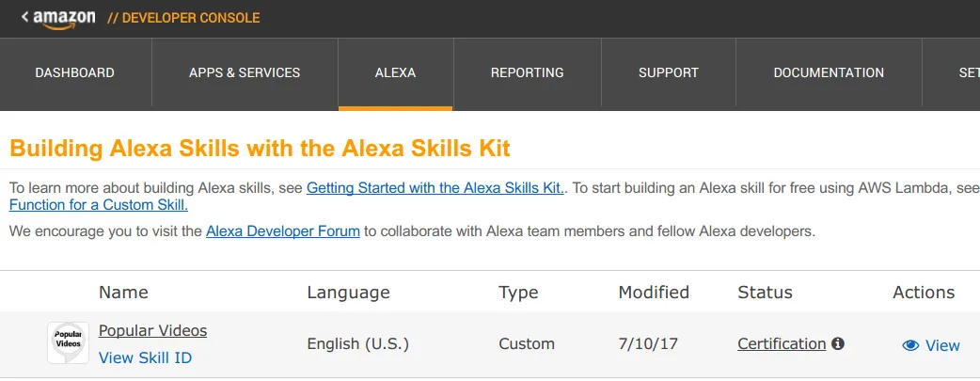Screen dimensions: 980x381
Task: Switch to the Reporting tab
Action: (528, 72)
